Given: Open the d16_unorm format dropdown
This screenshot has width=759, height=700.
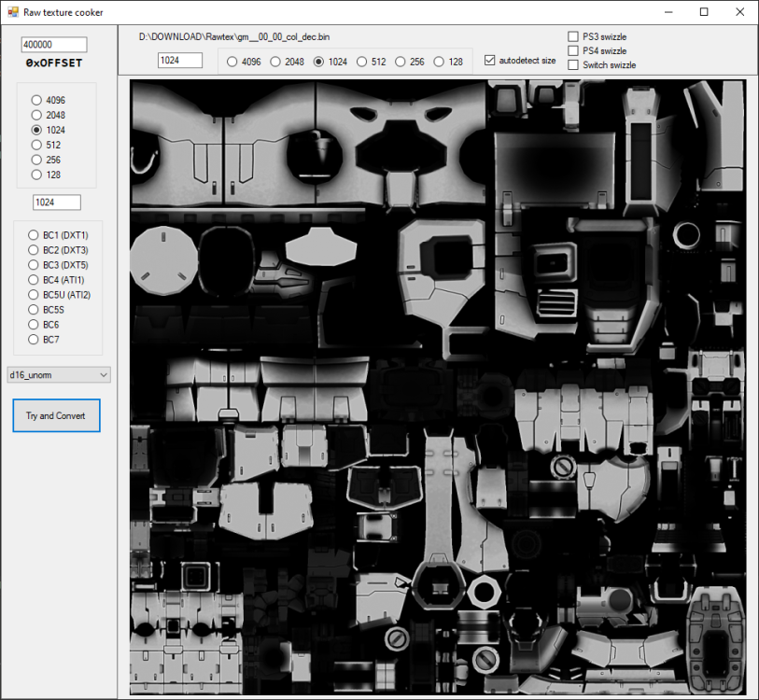Looking at the screenshot, I should click(59, 374).
